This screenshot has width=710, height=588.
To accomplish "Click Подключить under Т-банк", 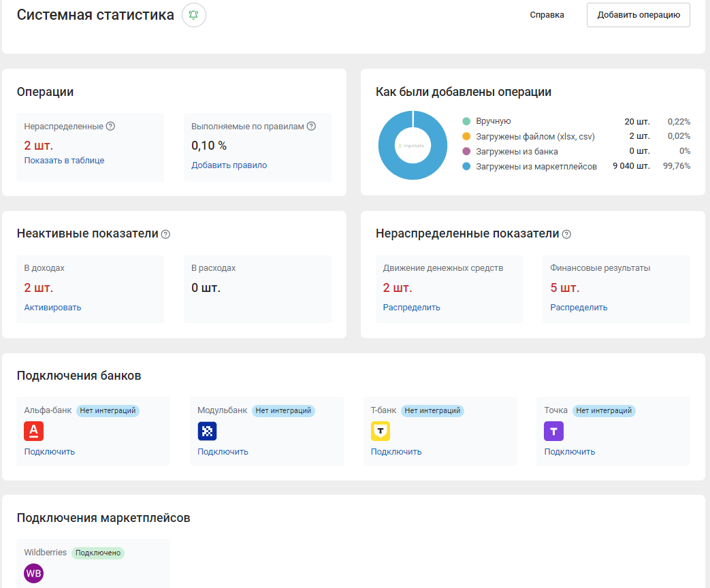I will pyautogui.click(x=396, y=452).
